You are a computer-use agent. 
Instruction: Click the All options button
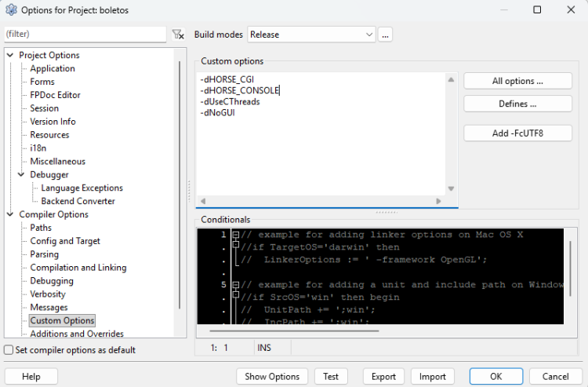(x=517, y=81)
